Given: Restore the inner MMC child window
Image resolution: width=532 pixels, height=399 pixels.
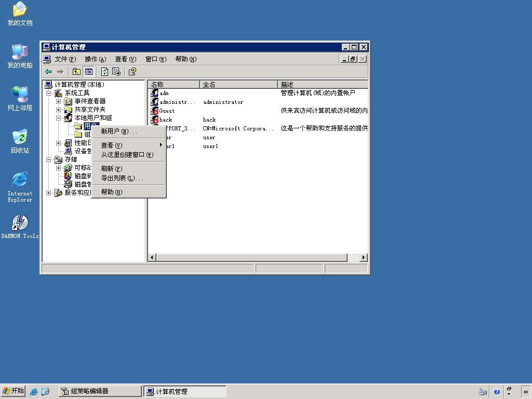Looking at the screenshot, I should (353, 59).
